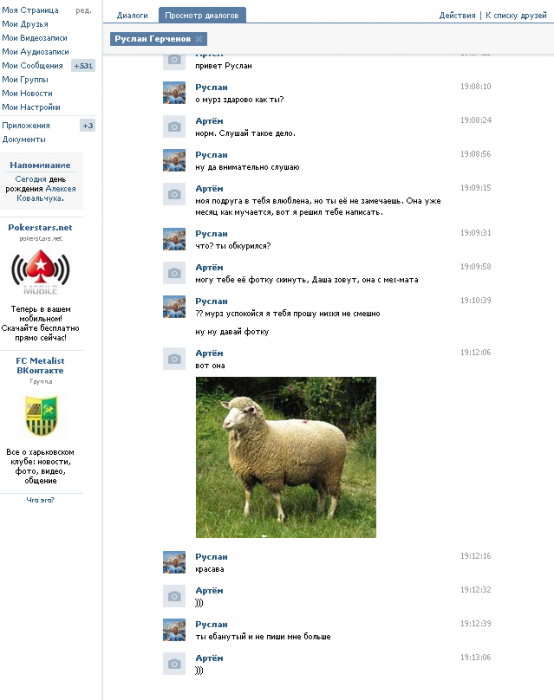The image size is (554, 700).
Task: Close the Руслан Герченов dialog tab
Action: (199, 39)
